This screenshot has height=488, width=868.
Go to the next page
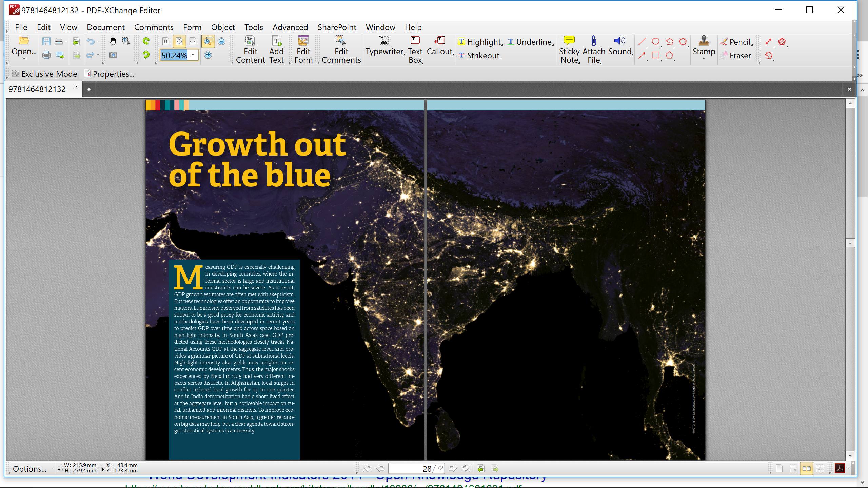click(452, 468)
